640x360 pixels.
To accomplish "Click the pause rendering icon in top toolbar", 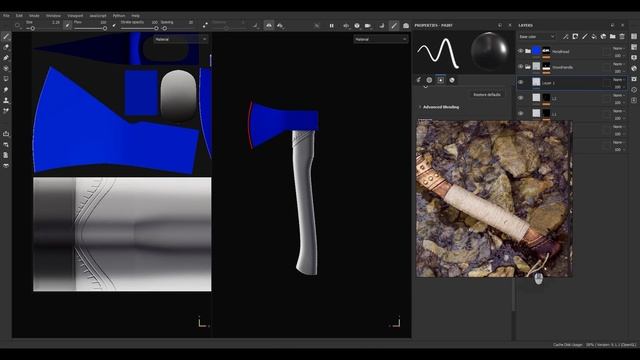I will [x=331, y=25].
